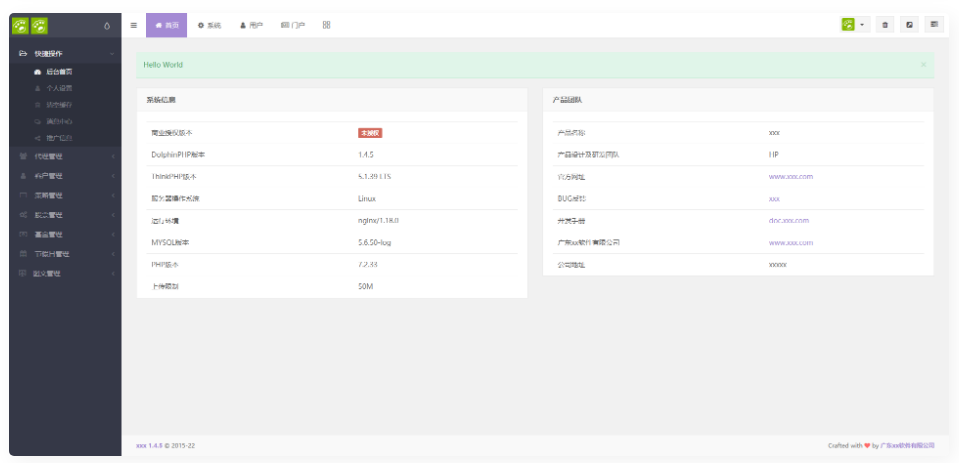Select the 门户 top navigation tab

(293, 25)
